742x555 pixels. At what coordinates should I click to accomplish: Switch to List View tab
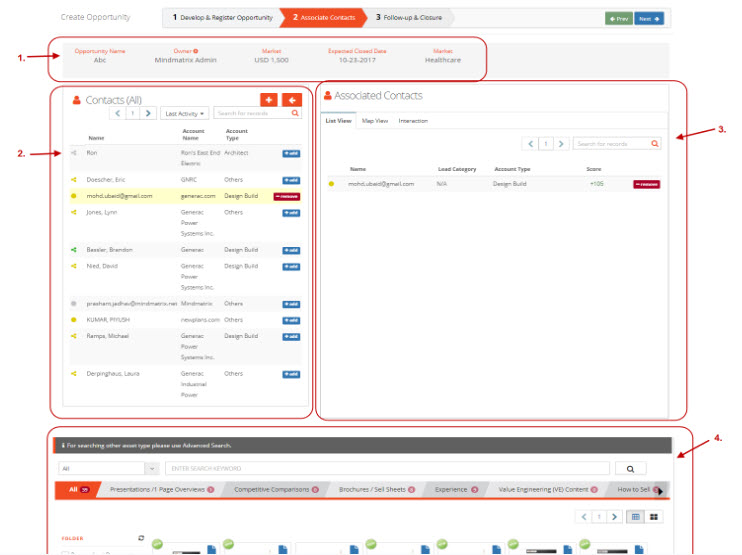click(x=338, y=121)
